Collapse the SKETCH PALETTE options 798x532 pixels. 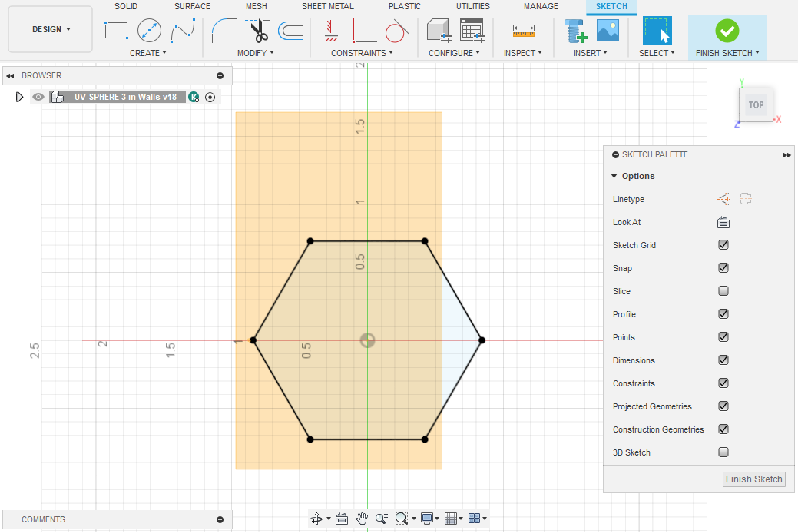click(x=615, y=176)
